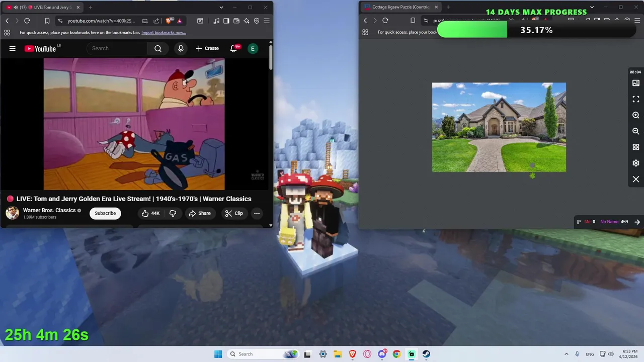
Task: Open puzzle settings gear
Action: click(636, 163)
